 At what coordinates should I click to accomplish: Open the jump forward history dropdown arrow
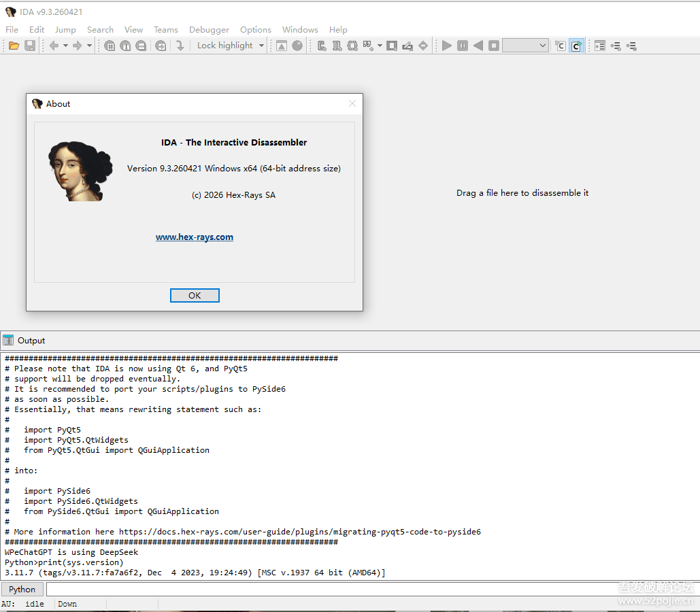89,46
